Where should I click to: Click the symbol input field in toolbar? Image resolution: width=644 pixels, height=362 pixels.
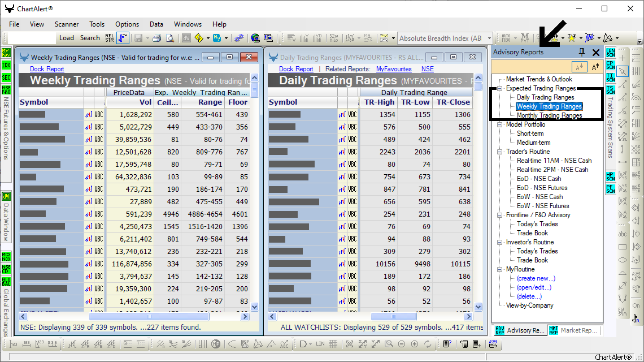coord(32,38)
